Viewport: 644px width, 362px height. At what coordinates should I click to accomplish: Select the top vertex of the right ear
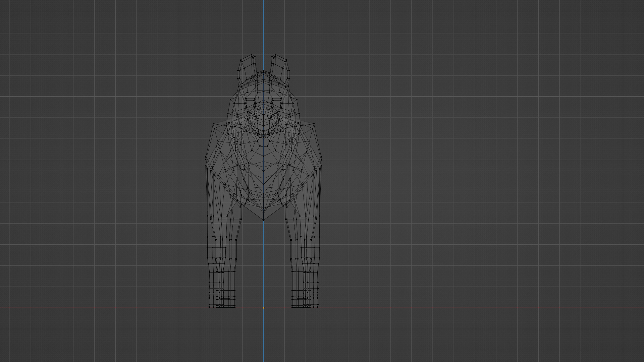click(275, 54)
